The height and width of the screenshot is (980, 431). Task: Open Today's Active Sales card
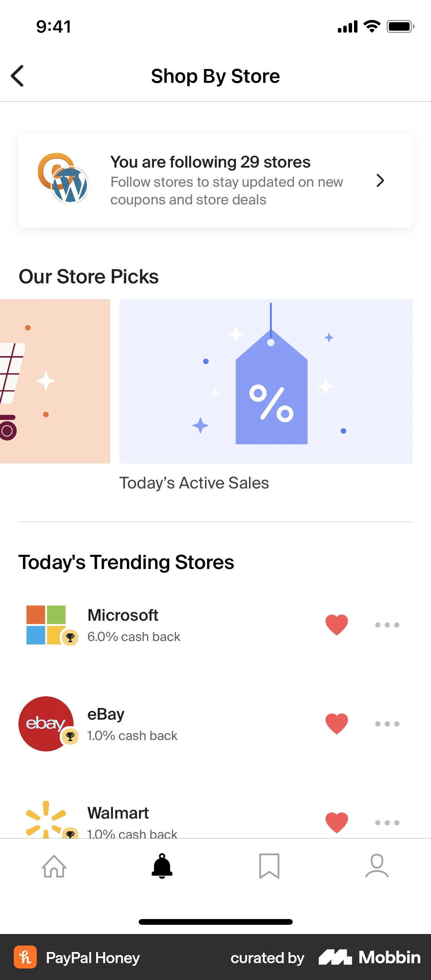(266, 381)
